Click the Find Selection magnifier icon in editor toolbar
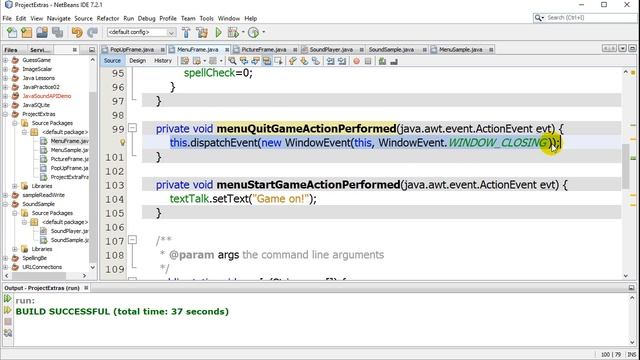640x360 pixels. 232,61
